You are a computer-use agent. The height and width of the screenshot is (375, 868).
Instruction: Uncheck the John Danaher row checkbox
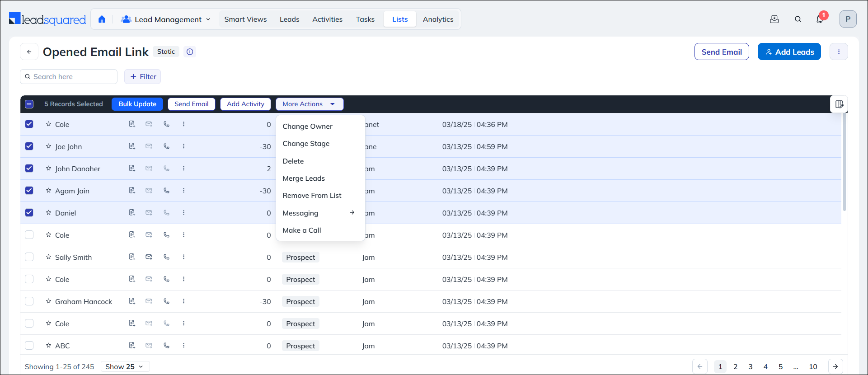(x=29, y=169)
